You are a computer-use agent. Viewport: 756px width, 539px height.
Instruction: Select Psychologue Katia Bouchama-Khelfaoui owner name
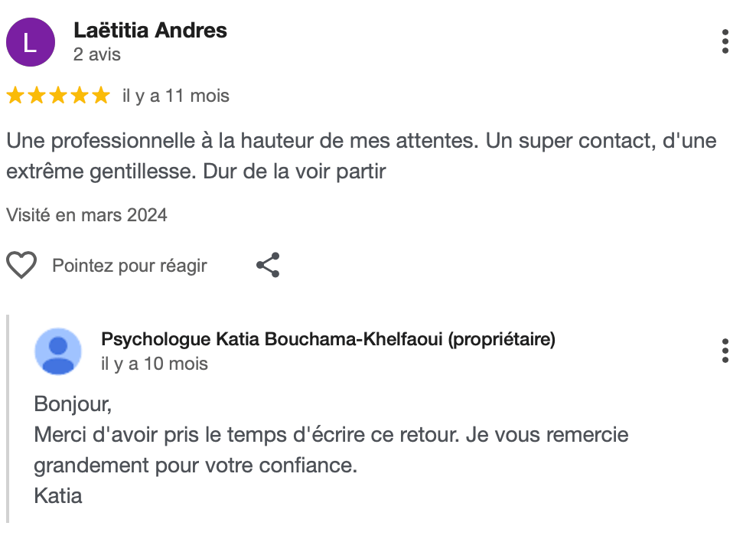327,339
